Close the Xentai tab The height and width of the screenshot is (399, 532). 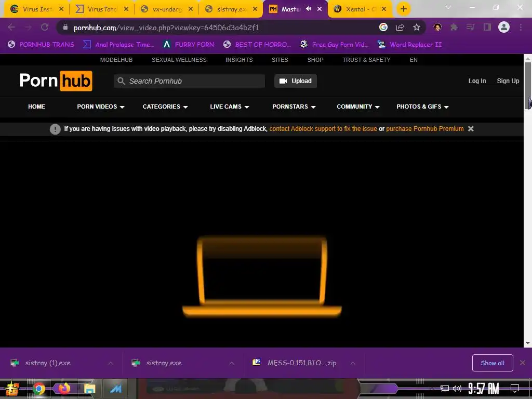click(x=384, y=9)
